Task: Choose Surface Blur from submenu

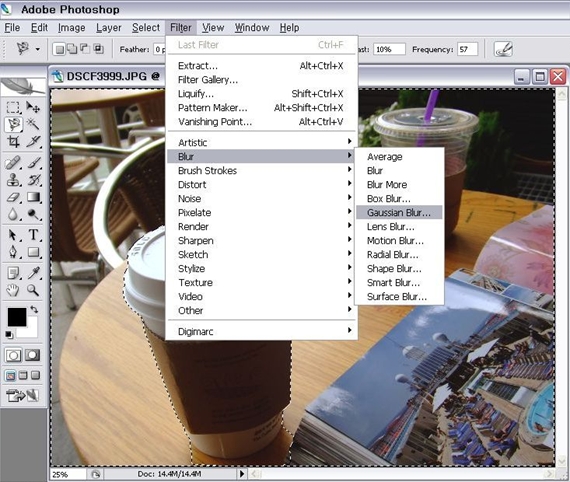Action: tap(399, 296)
